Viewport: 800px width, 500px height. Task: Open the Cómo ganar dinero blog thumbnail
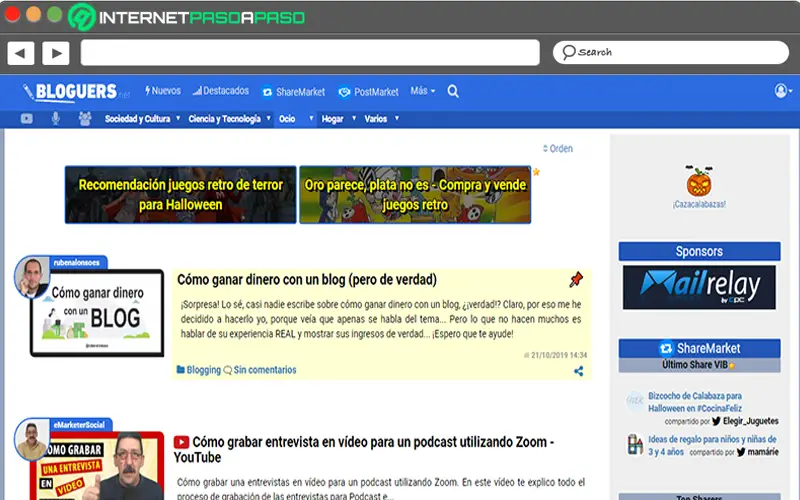click(x=97, y=313)
